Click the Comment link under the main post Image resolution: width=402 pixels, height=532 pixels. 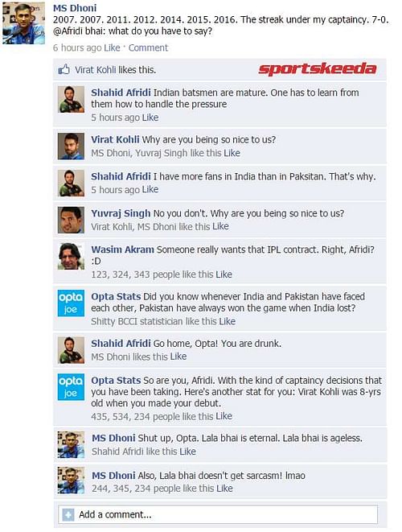point(148,47)
